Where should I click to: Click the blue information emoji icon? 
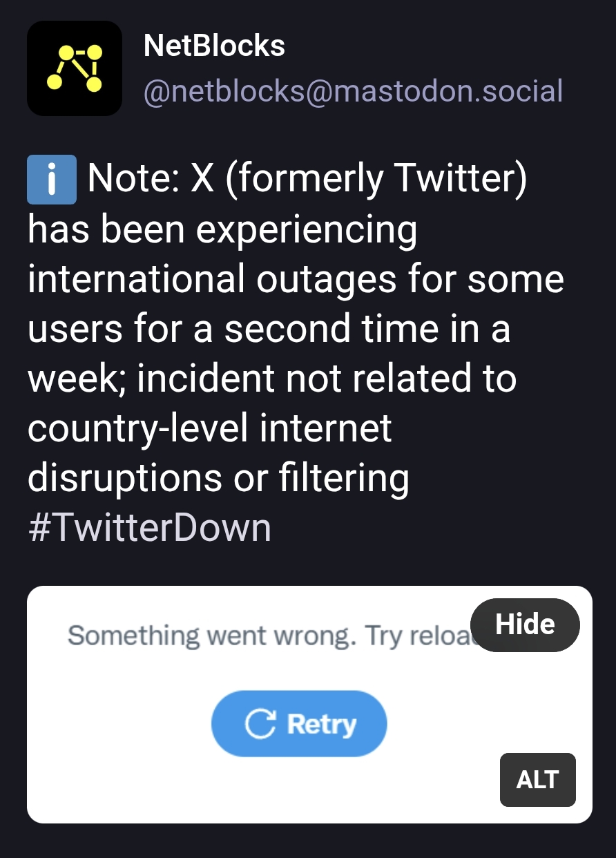(x=51, y=180)
